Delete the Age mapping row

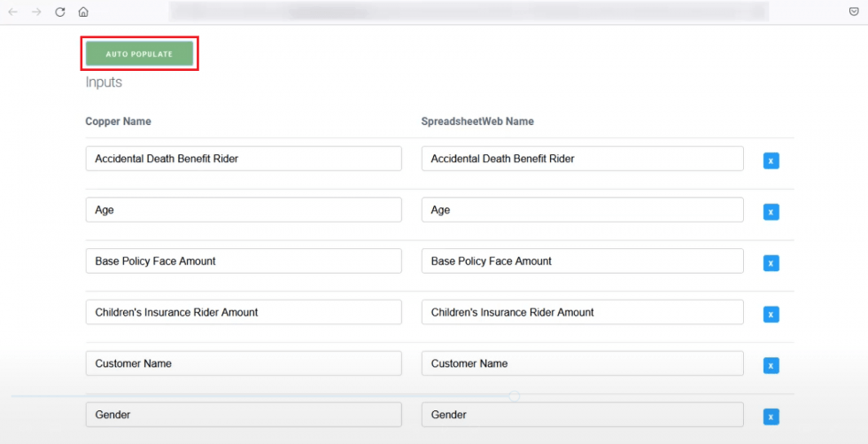coord(771,212)
